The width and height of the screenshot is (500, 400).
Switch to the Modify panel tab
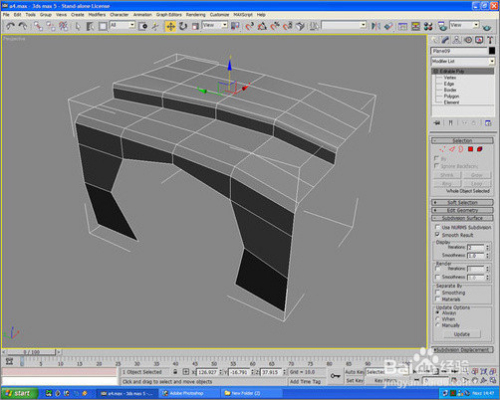(446, 40)
